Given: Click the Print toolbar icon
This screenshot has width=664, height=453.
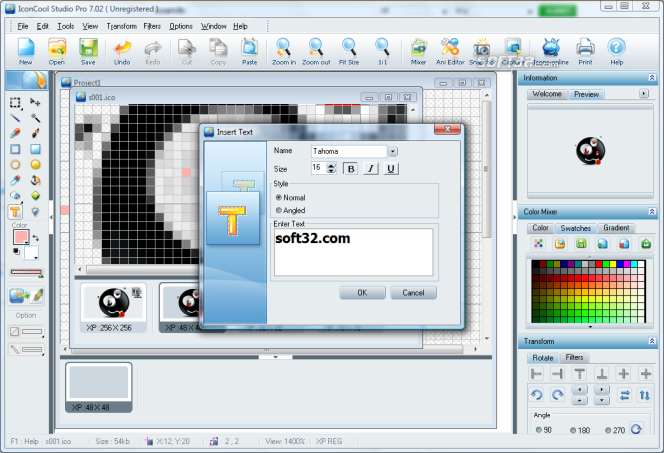Looking at the screenshot, I should (585, 51).
